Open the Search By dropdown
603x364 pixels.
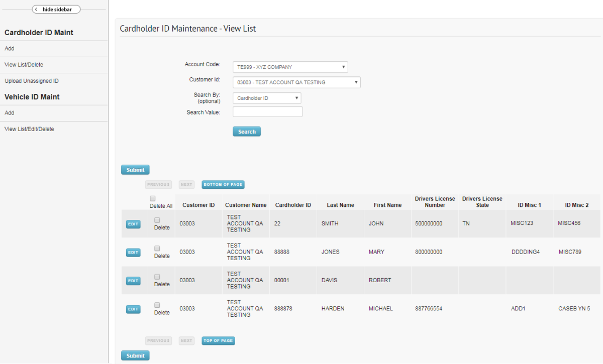pyautogui.click(x=266, y=98)
